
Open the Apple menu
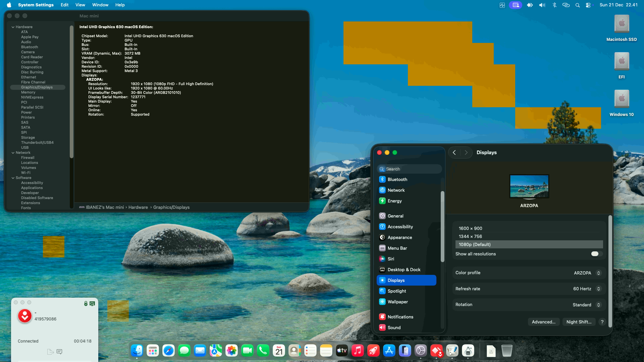click(9, 5)
